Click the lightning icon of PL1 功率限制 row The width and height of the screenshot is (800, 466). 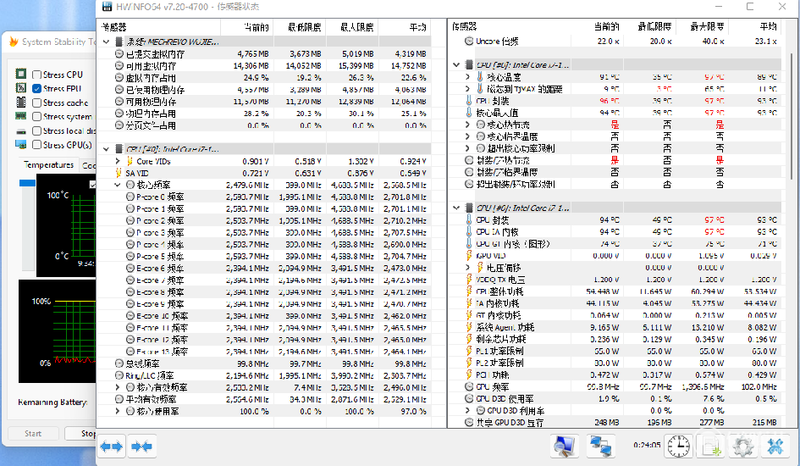coord(469,351)
